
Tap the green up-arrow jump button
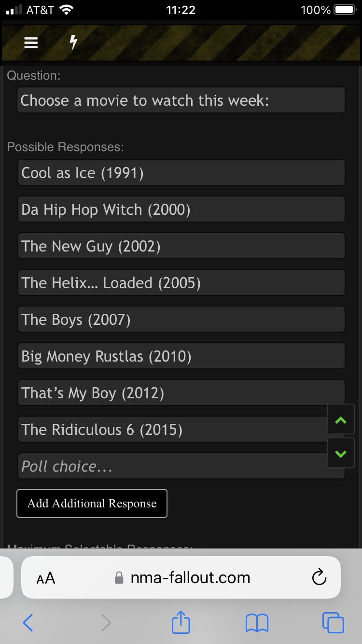click(x=341, y=420)
